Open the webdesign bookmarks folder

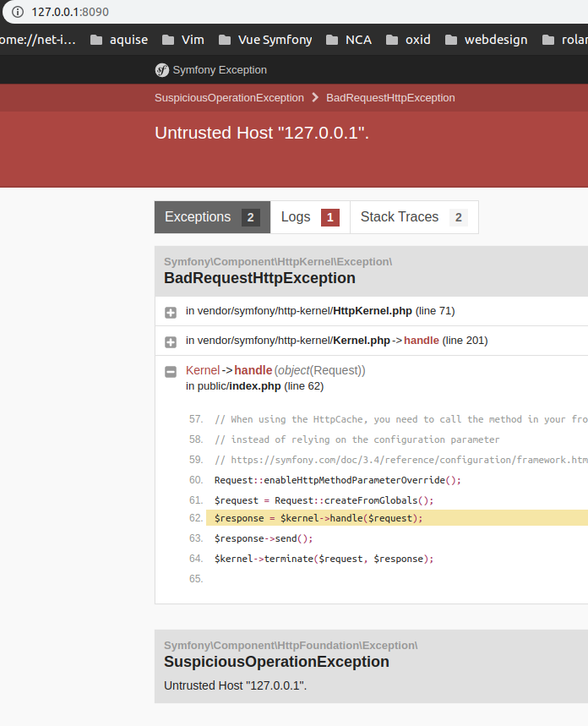[486, 40]
